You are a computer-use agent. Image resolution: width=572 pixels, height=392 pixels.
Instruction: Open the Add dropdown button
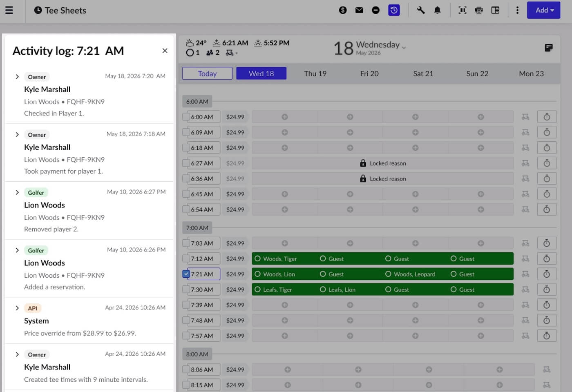[x=543, y=10]
